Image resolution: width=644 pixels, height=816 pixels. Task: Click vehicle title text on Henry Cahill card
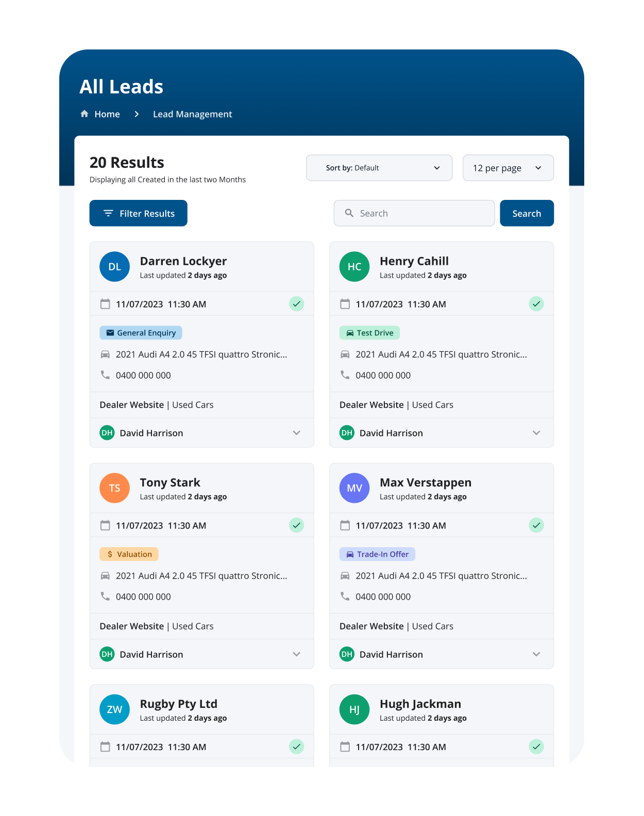pos(442,354)
